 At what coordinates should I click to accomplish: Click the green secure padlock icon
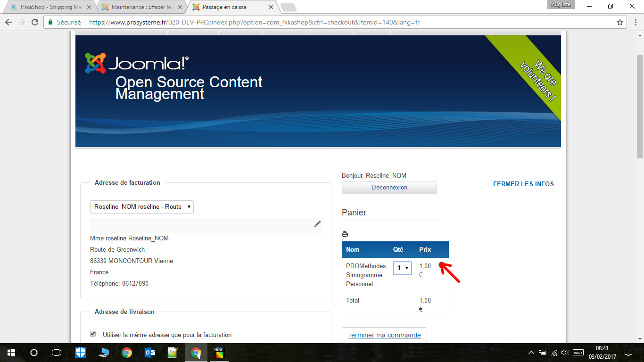point(50,22)
